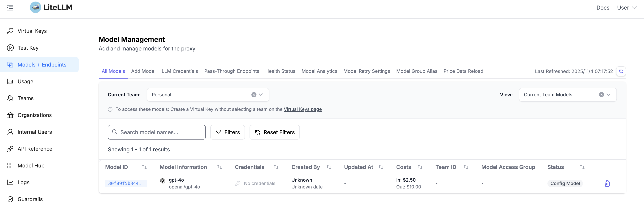This screenshot has height=203, width=644.
Task: Click the OpenAI logo beside gpt-4o
Action: click(163, 180)
